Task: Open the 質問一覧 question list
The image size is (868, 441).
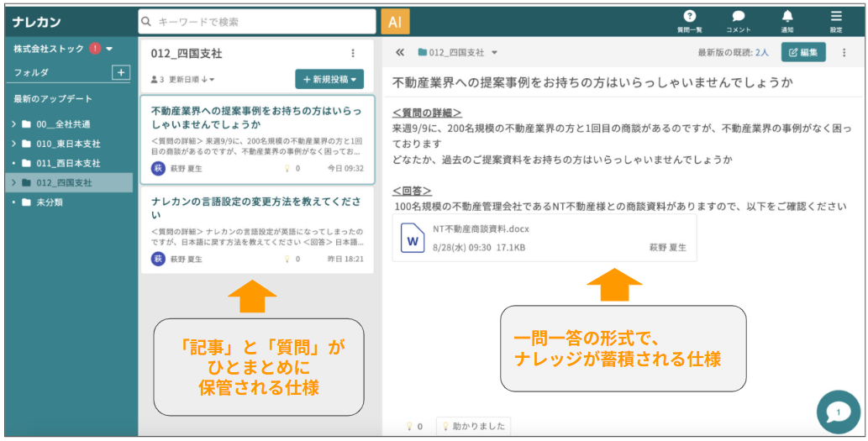Action: (689, 22)
